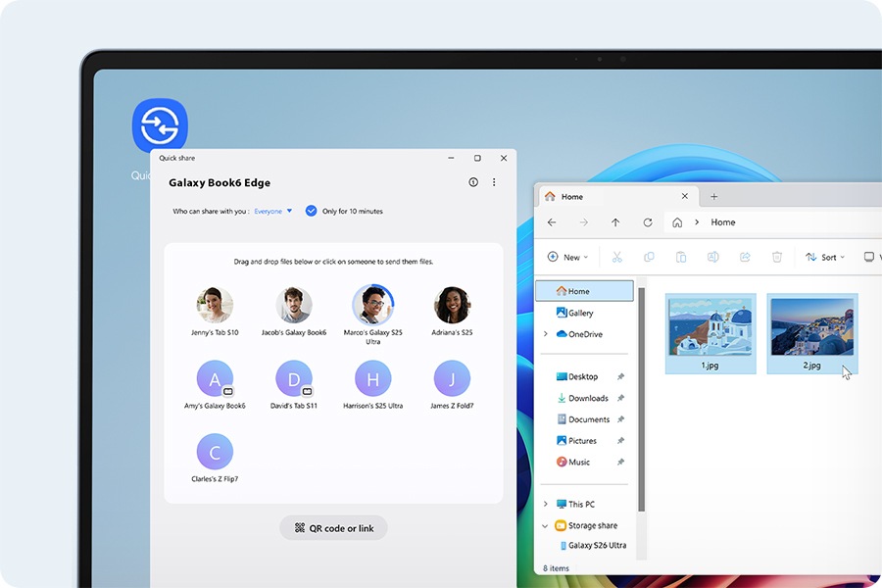
Task: Click the Delete trash icon
Action: (777, 257)
